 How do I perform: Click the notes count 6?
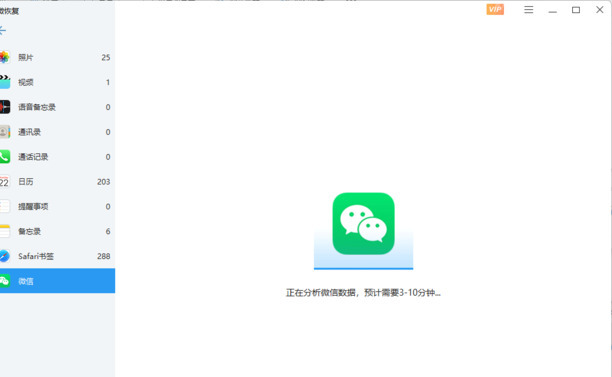[x=108, y=231]
